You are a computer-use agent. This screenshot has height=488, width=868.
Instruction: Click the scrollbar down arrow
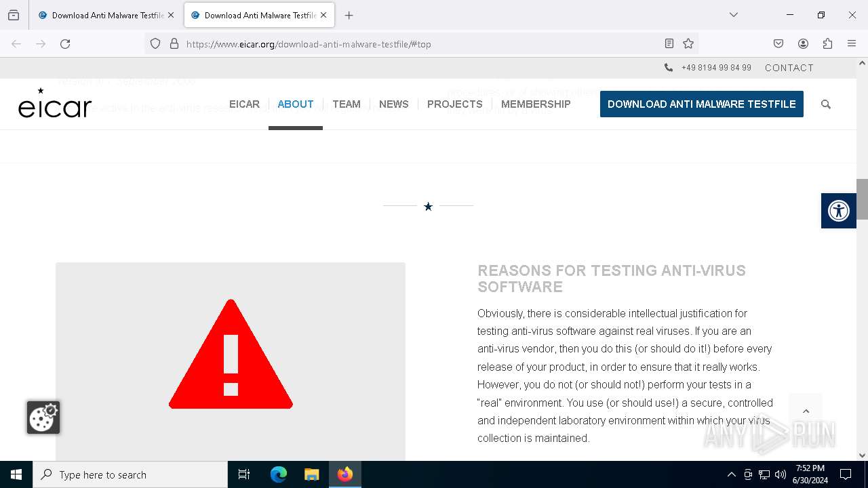(x=862, y=455)
